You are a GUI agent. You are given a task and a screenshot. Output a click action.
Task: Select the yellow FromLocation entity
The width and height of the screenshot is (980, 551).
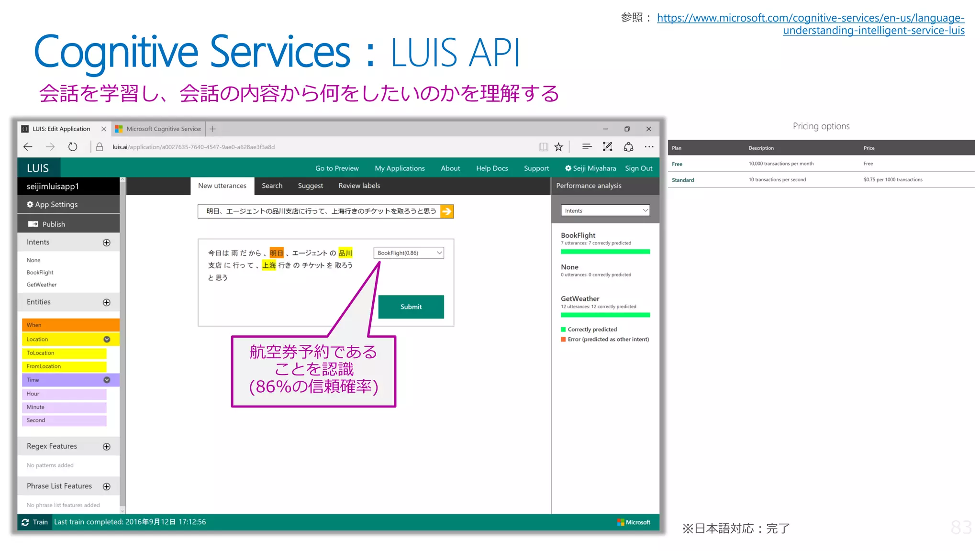64,366
